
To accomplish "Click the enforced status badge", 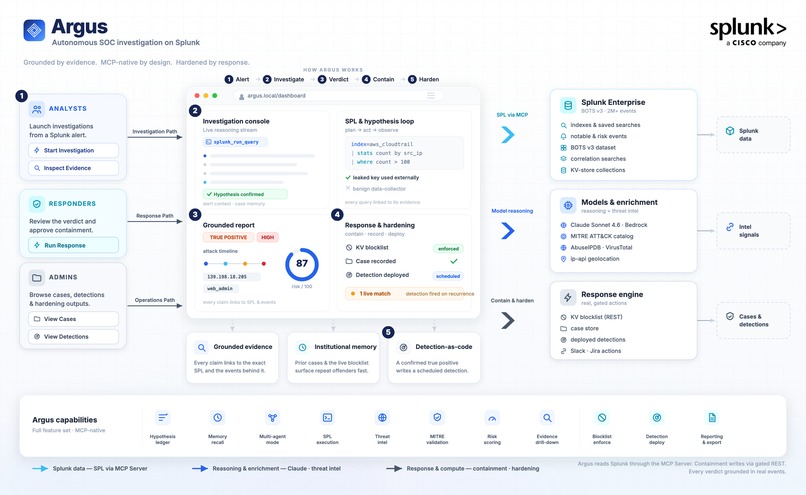I will point(448,249).
